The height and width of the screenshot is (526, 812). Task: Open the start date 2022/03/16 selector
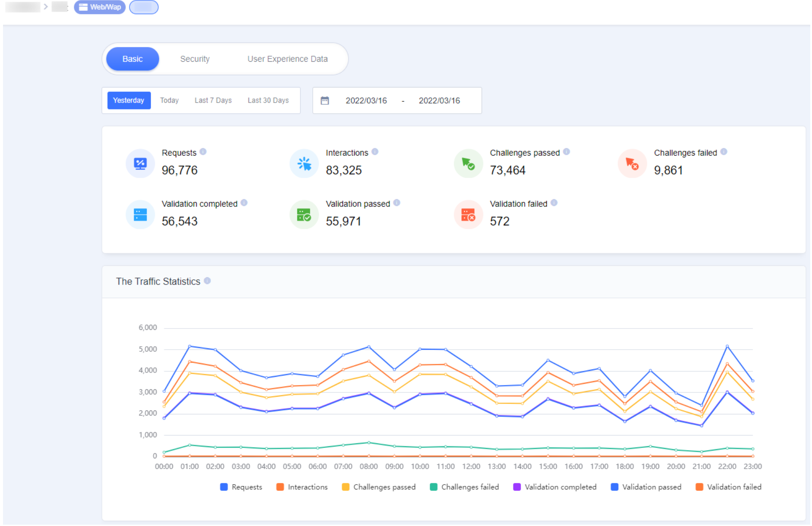366,100
